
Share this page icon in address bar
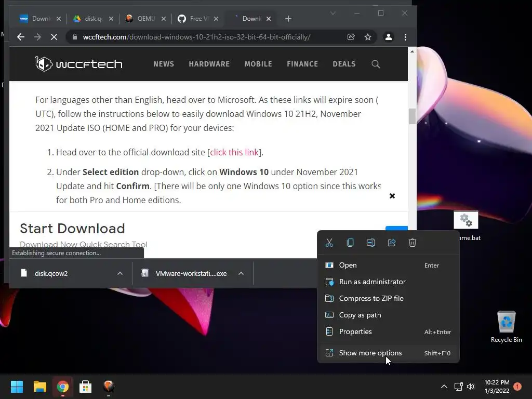tap(351, 37)
